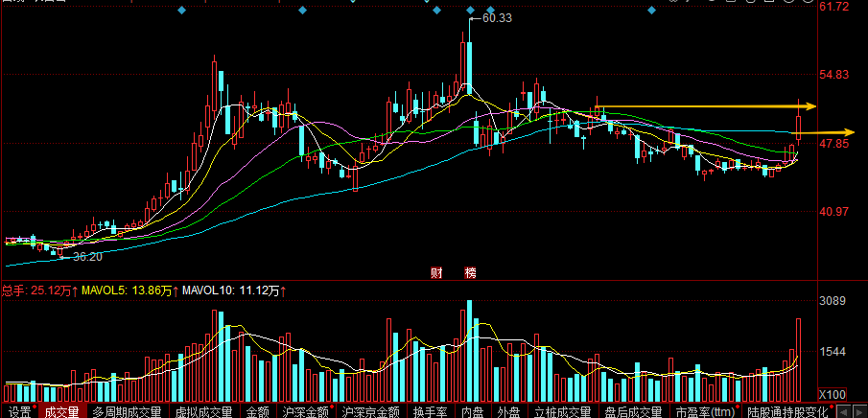Click the last red volume bar on the right
868x418 pixels.
(798, 360)
